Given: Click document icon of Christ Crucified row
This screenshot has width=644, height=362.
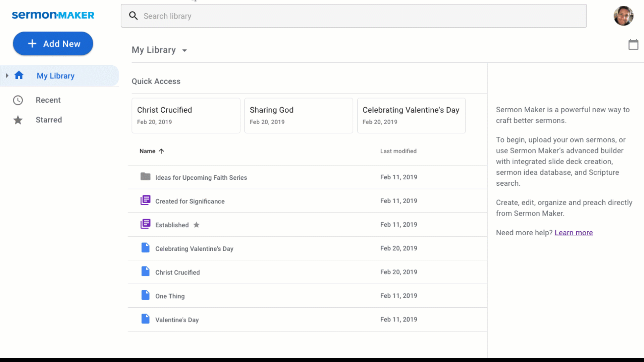Looking at the screenshot, I should pos(145,271).
